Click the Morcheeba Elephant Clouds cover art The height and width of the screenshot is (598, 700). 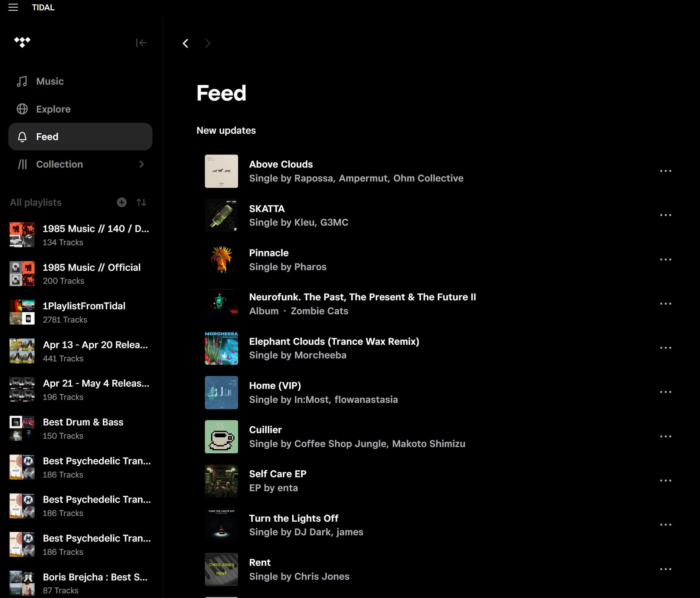(x=221, y=348)
